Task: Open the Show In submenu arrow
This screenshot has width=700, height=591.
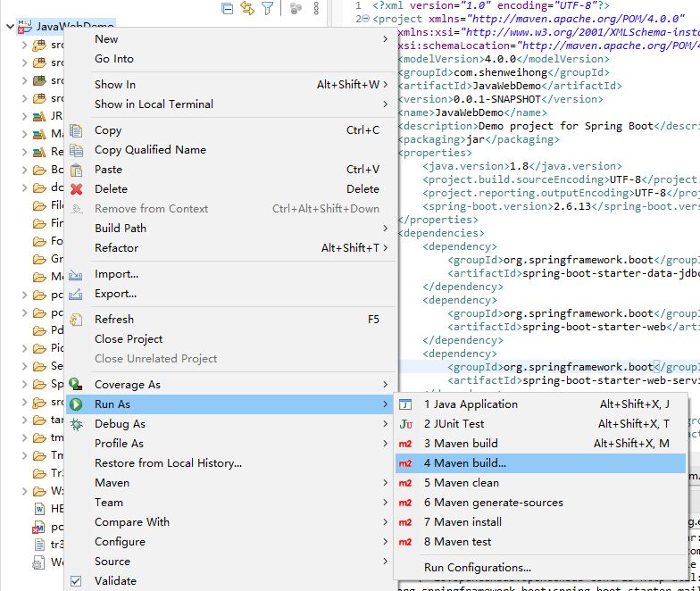Action: [x=386, y=85]
